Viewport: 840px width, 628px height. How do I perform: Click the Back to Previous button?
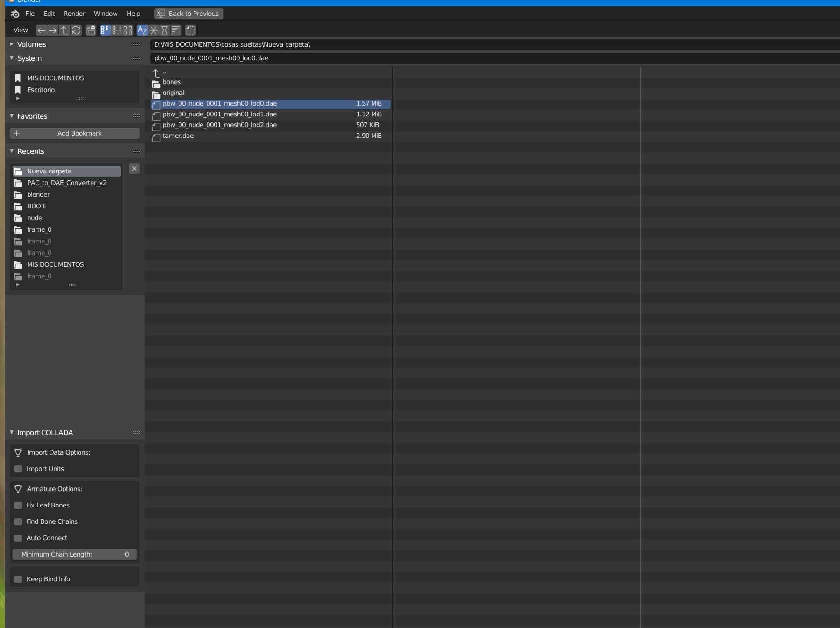point(189,14)
